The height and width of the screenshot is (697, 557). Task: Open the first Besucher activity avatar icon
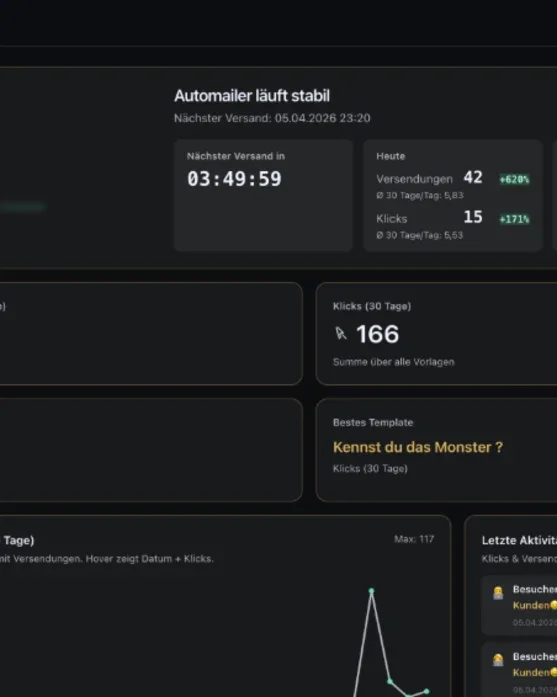point(498,593)
